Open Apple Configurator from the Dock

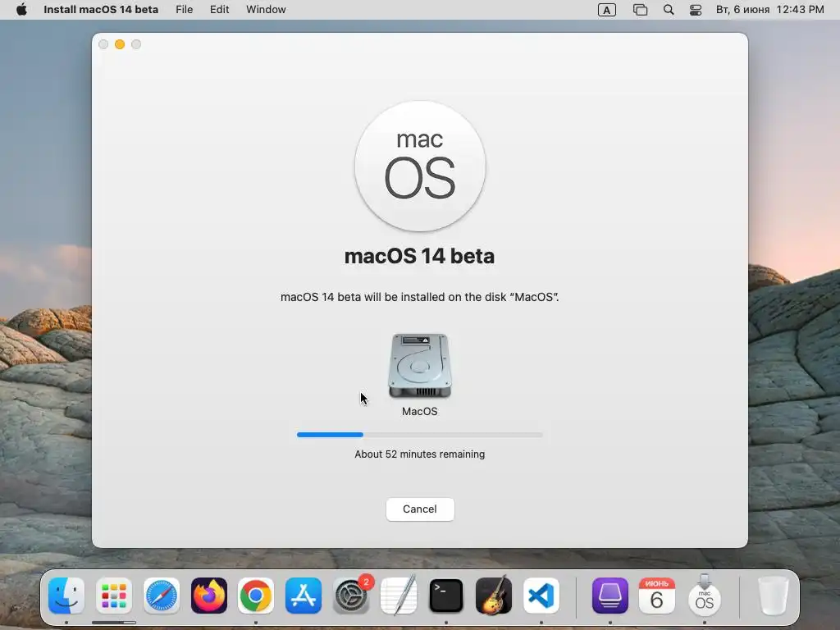(x=610, y=596)
